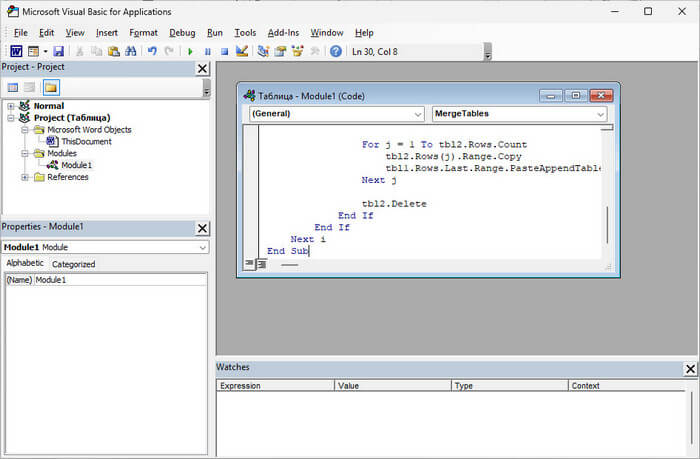This screenshot has width=700, height=459.
Task: Click the Reset stop icon
Action: [224, 51]
